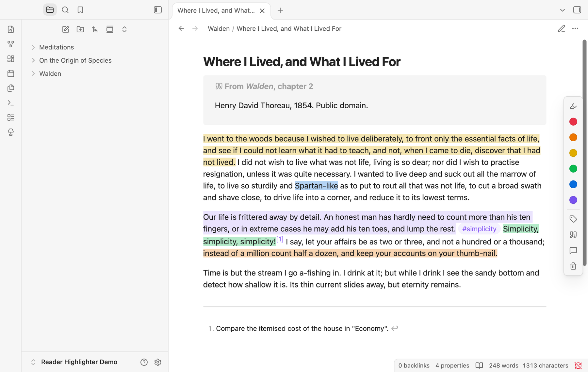Add a comment with speech bubble icon
588x372 pixels.
click(x=573, y=250)
